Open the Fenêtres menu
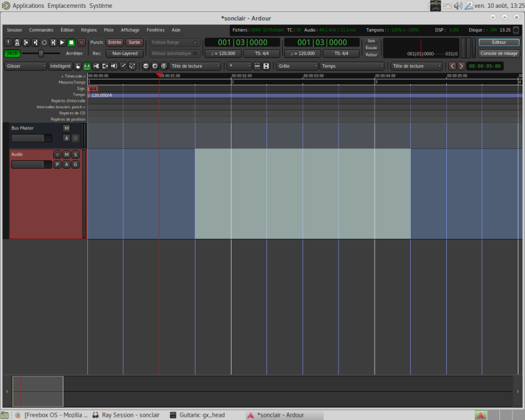 click(x=156, y=30)
